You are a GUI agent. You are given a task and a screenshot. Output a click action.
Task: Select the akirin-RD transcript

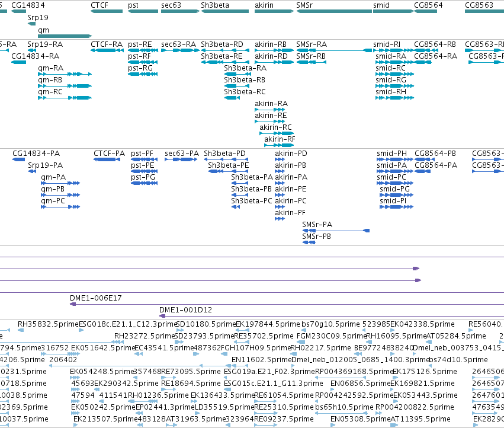274,62
